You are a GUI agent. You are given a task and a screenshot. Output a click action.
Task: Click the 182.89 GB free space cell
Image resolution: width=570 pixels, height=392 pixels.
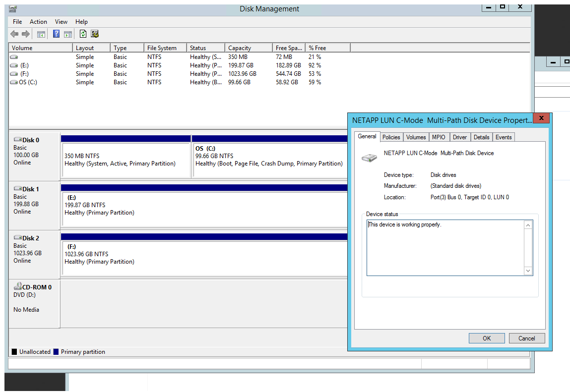click(x=288, y=65)
